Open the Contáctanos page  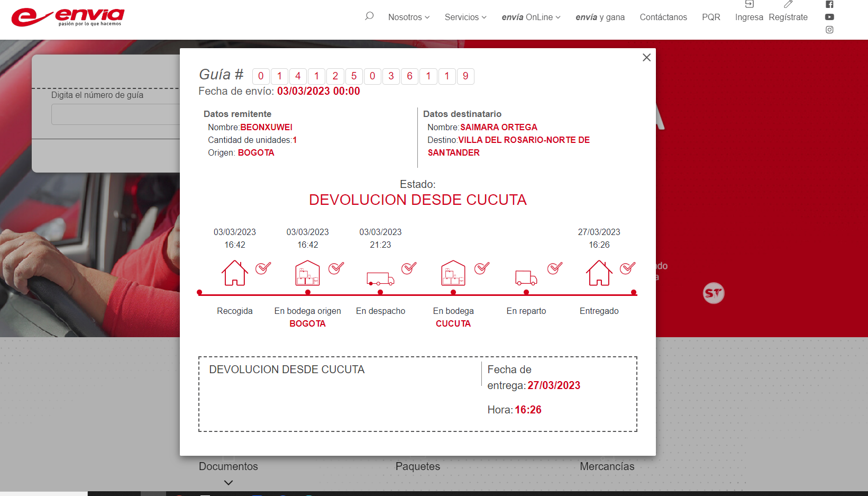663,17
